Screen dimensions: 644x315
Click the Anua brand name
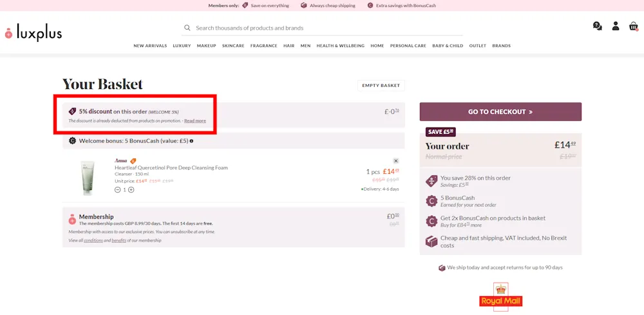[121, 161]
